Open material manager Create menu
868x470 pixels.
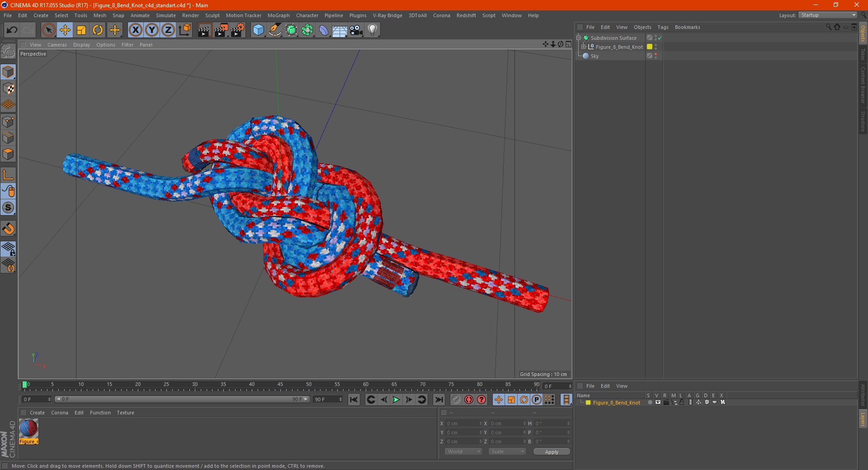tap(37, 413)
